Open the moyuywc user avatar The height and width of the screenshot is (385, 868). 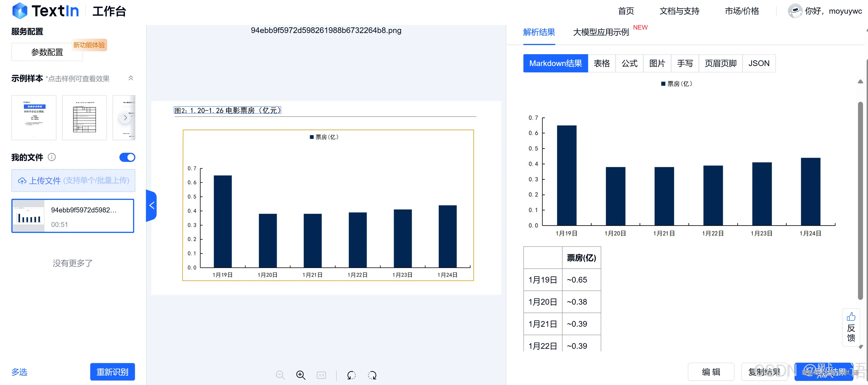coord(795,11)
